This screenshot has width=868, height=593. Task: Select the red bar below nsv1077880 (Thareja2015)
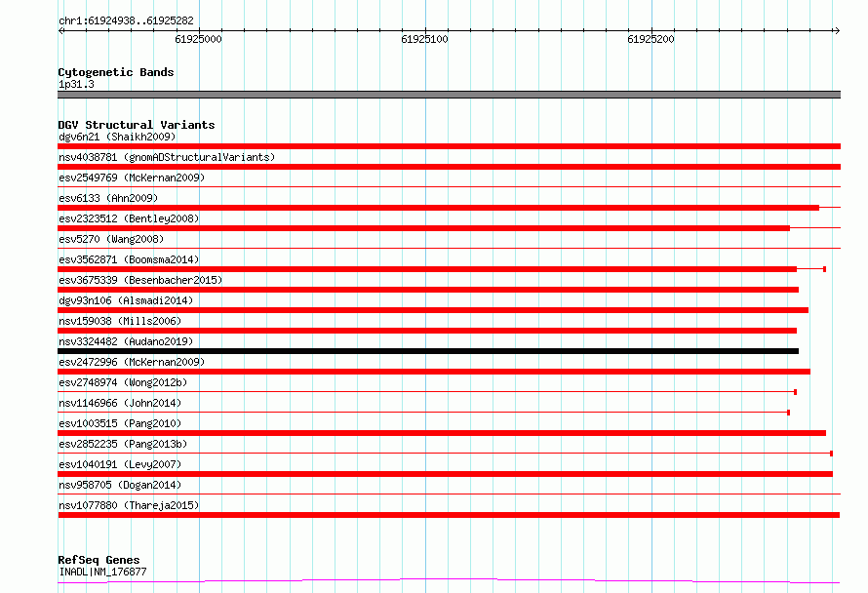pos(449,515)
